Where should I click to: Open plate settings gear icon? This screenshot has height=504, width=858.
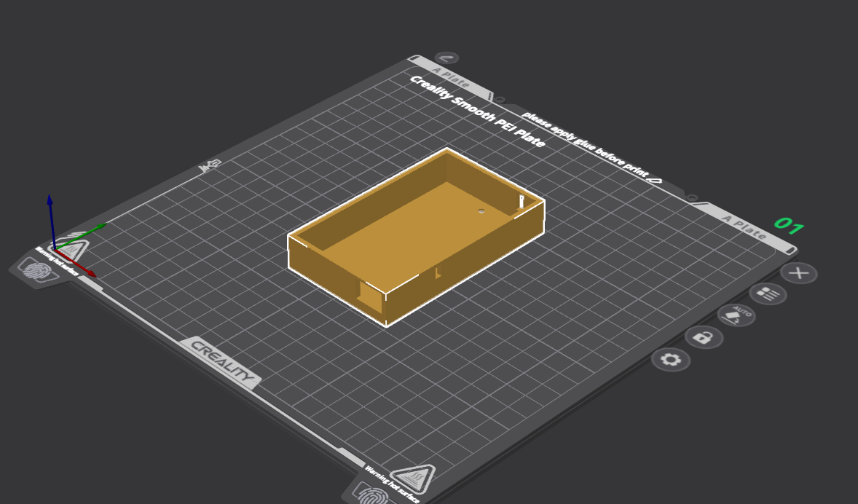[671, 360]
